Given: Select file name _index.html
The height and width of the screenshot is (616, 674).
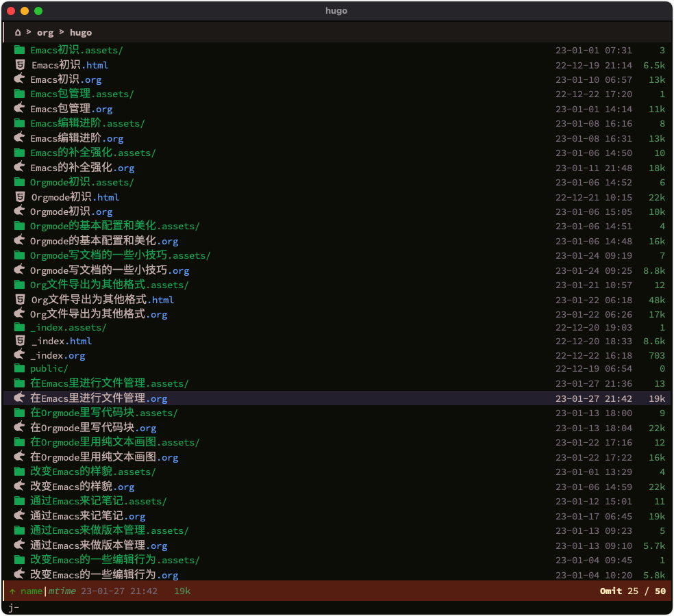Looking at the screenshot, I should 62,341.
